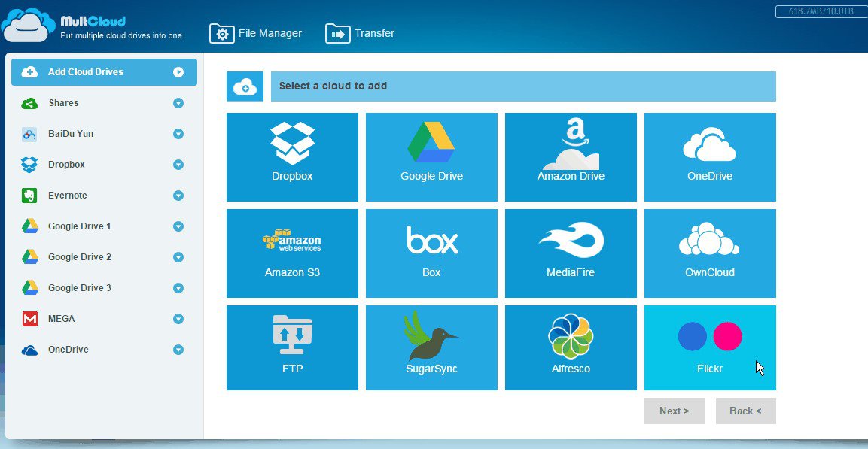Expand the Google Drive 1 dropdown arrow

(178, 226)
